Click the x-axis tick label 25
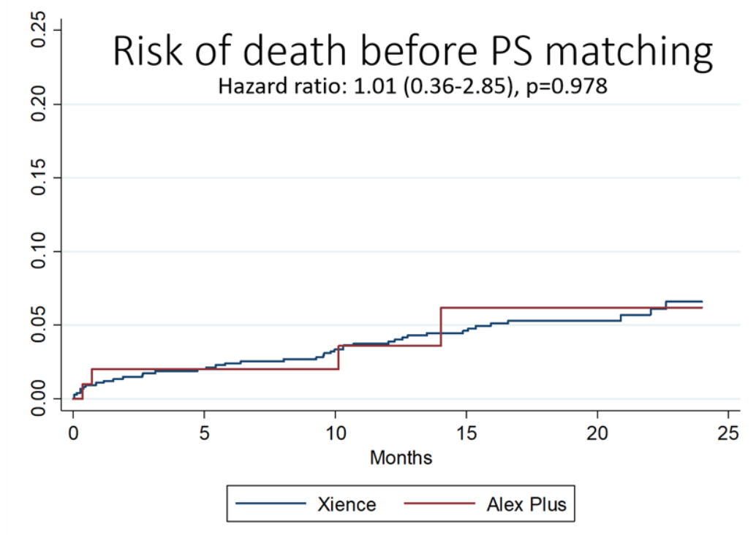This screenshot has height=535, width=756. (x=728, y=433)
